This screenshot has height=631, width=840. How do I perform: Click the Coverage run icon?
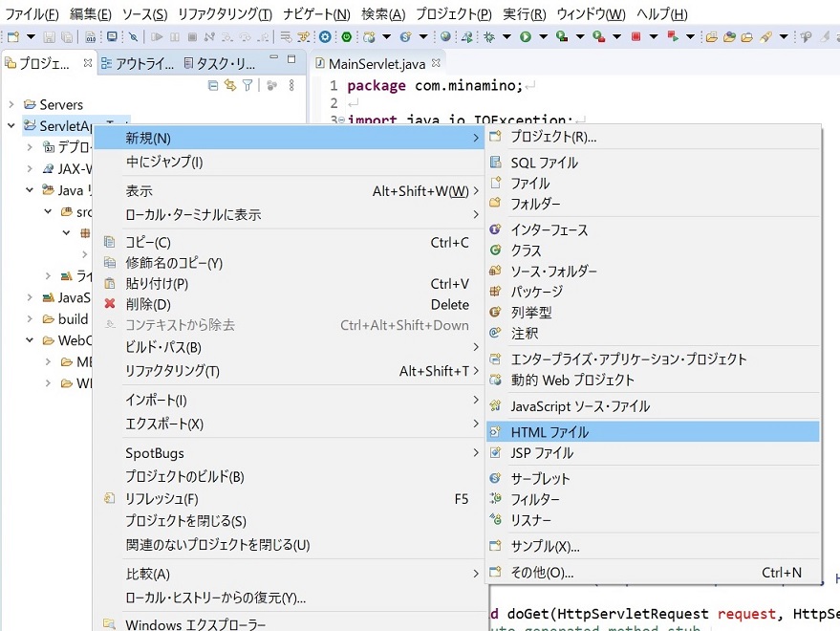pyautogui.click(x=562, y=36)
